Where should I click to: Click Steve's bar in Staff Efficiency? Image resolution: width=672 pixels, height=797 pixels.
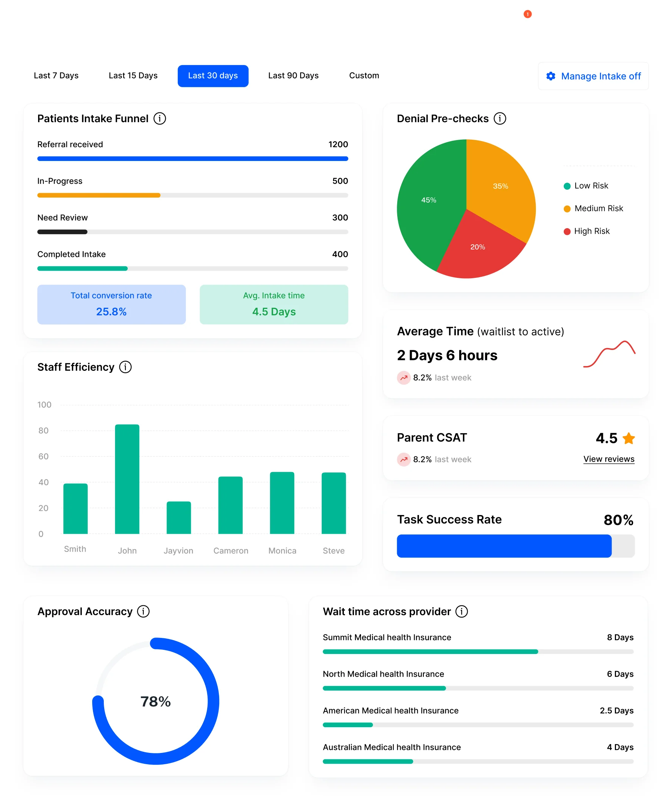[x=334, y=503]
